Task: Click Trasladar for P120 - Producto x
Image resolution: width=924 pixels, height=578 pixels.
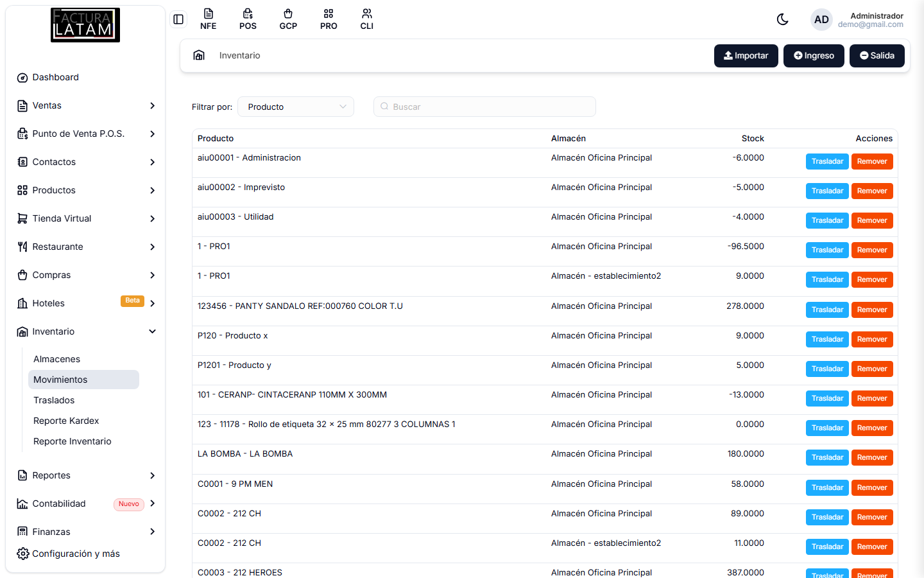Action: click(x=827, y=340)
